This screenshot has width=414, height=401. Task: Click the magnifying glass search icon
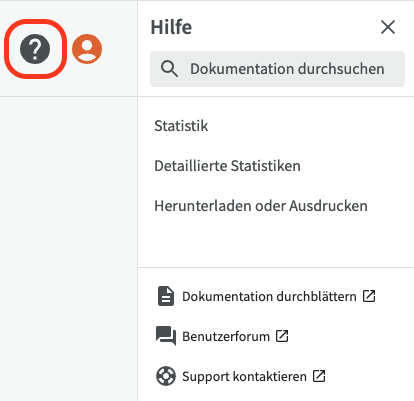169,69
